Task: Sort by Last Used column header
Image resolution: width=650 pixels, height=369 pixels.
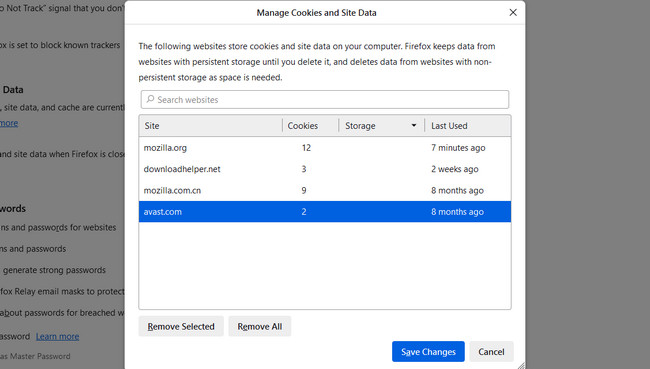Action: [468, 126]
